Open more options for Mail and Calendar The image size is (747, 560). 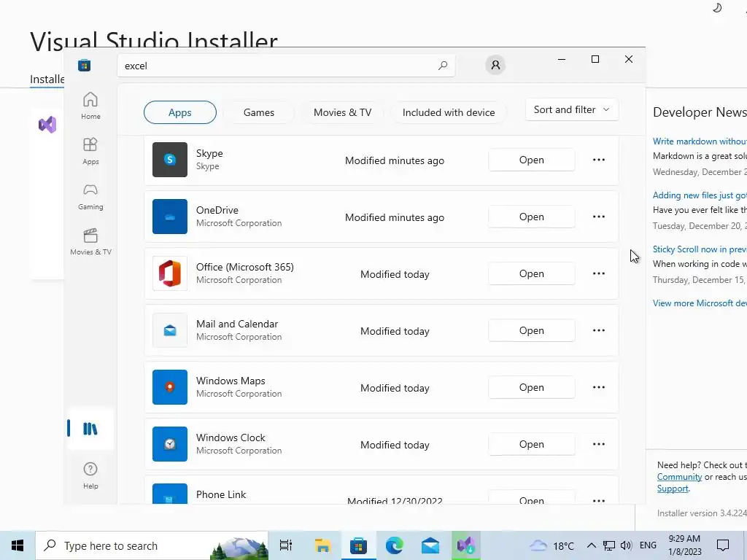click(x=599, y=330)
